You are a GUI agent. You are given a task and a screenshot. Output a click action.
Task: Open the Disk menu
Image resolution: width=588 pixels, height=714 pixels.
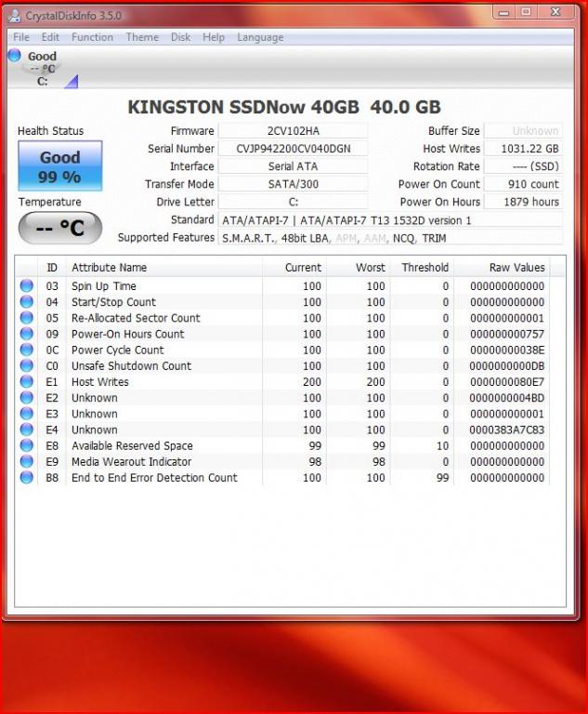[x=181, y=37]
